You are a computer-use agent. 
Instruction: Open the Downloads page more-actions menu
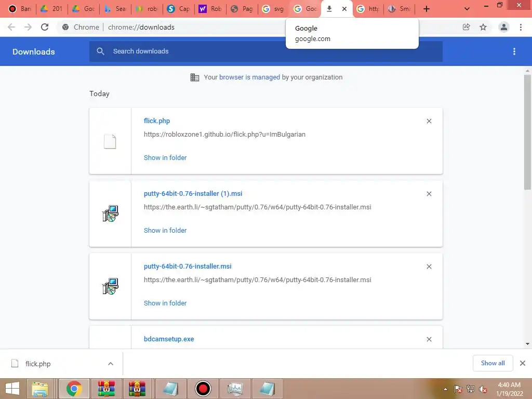[514, 51]
